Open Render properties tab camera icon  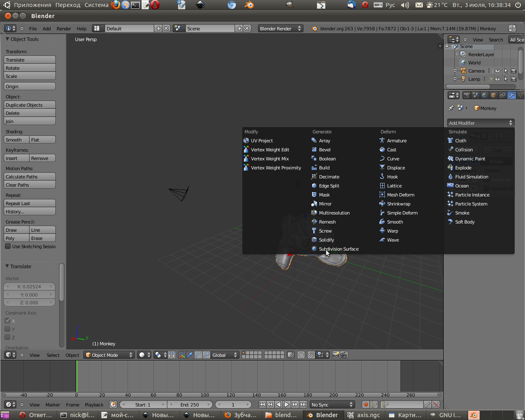(x=466, y=95)
